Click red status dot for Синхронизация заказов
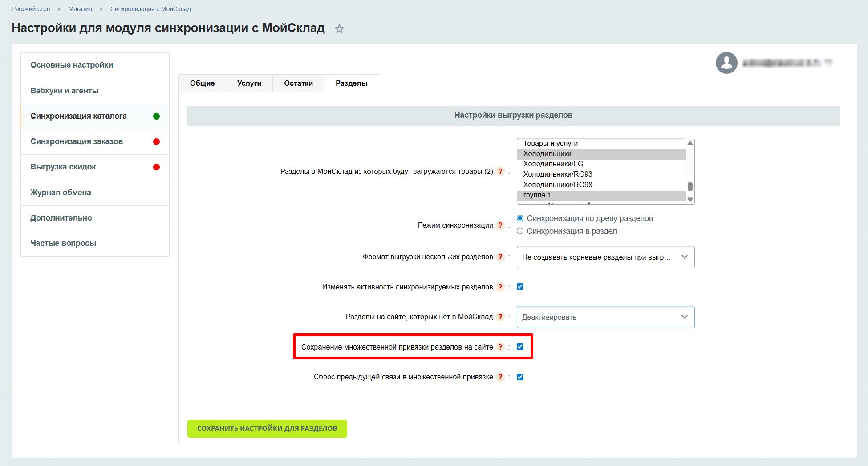 156,141
